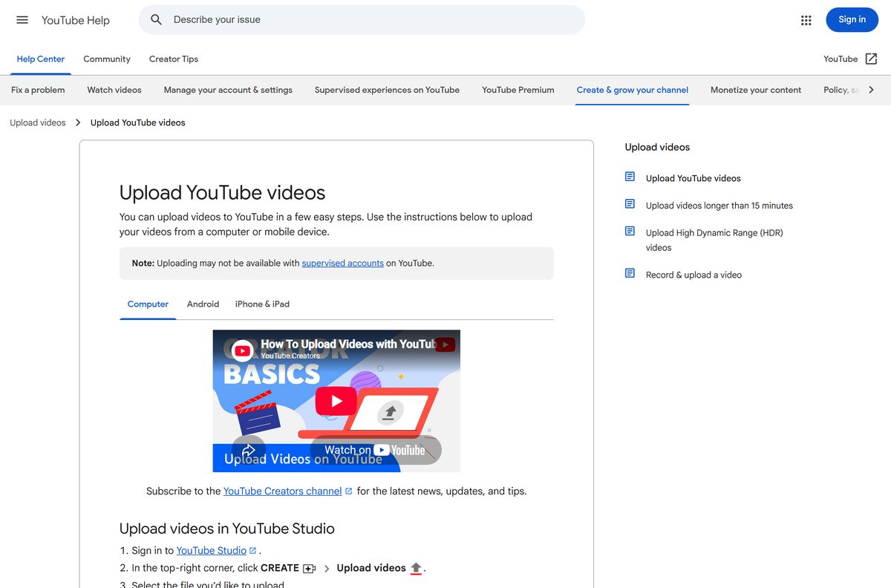
Task: Open Upload High Dynamic Range videos article
Action: [714, 240]
